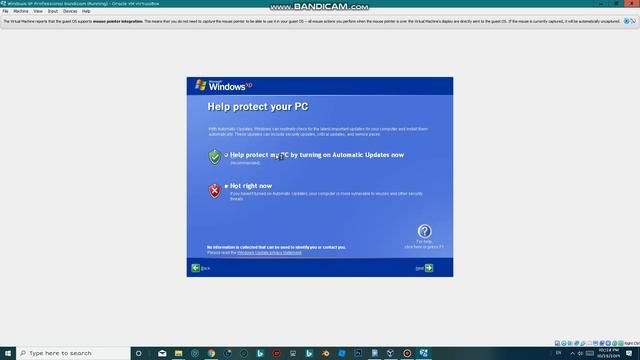
Task: Click the Type here to search box
Action: tap(73, 353)
